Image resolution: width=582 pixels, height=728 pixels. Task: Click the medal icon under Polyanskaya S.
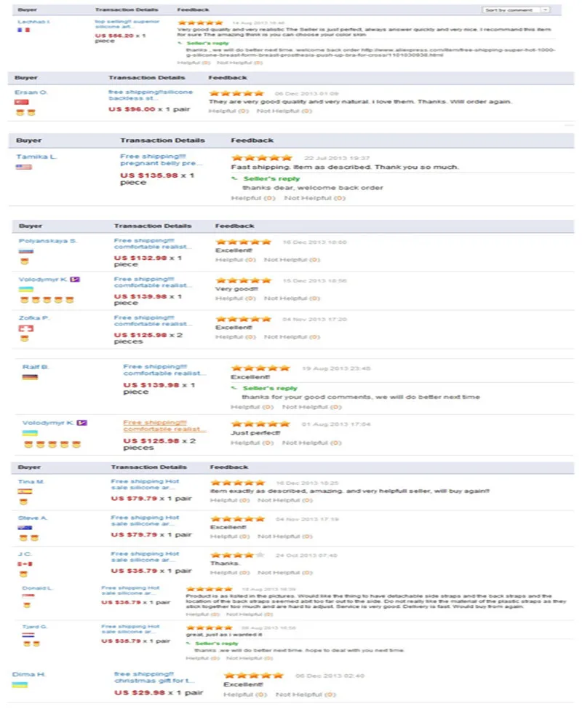point(25,261)
